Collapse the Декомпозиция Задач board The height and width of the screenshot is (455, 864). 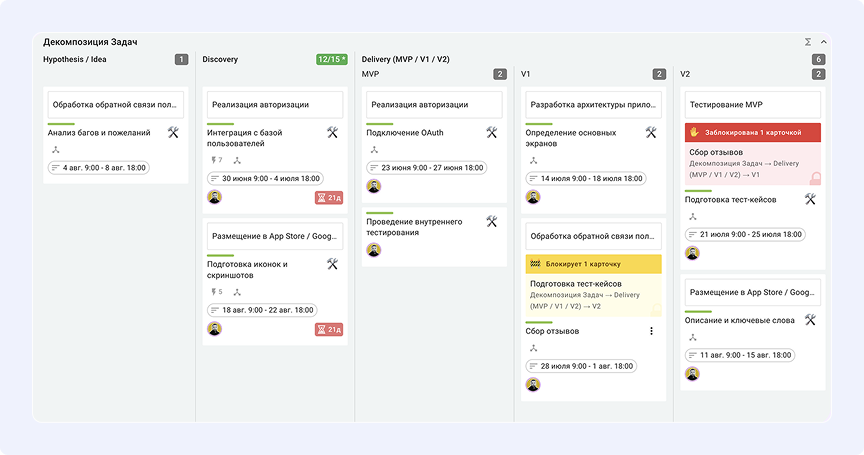pos(824,42)
